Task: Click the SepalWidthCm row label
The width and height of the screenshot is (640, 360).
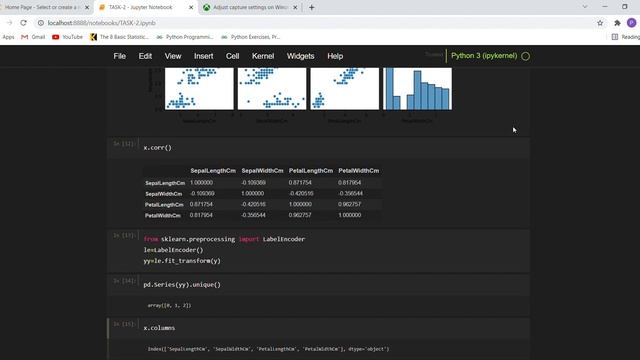Action: tap(164, 194)
